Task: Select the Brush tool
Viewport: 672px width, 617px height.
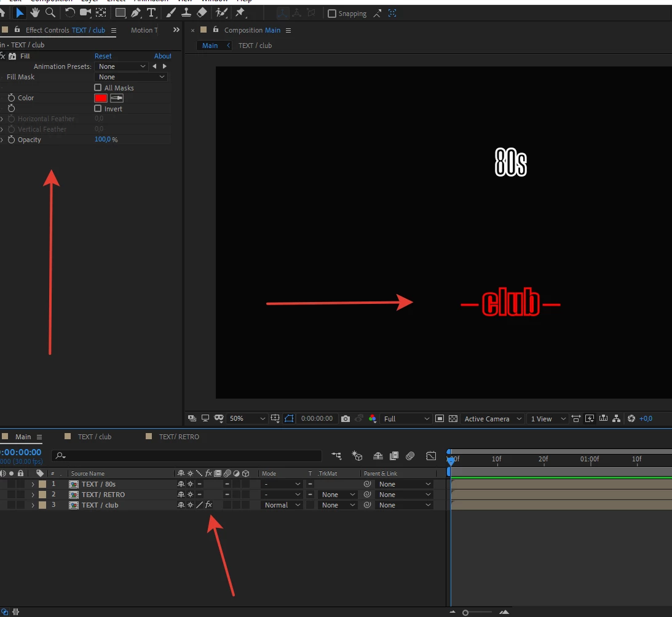Action: pyautogui.click(x=170, y=13)
